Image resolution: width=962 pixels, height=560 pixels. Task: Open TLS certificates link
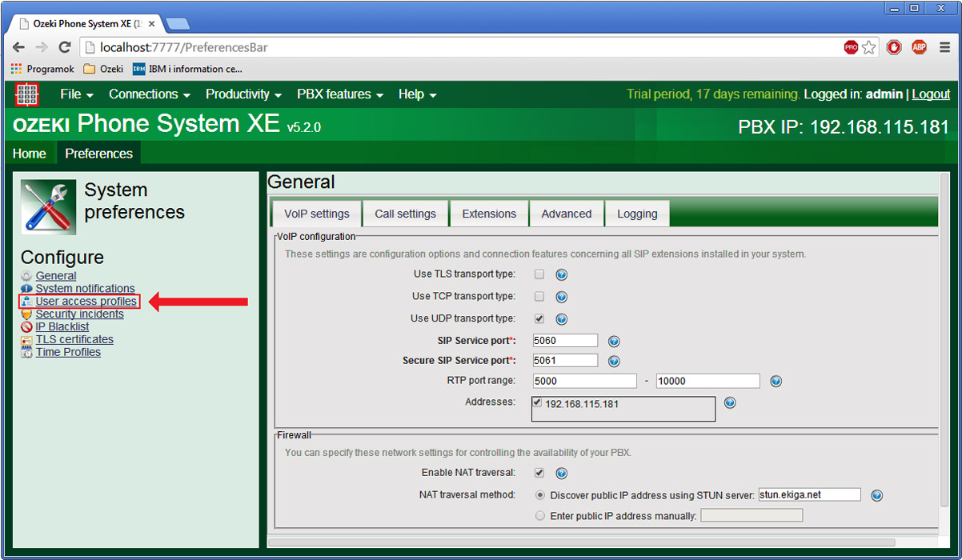point(74,340)
